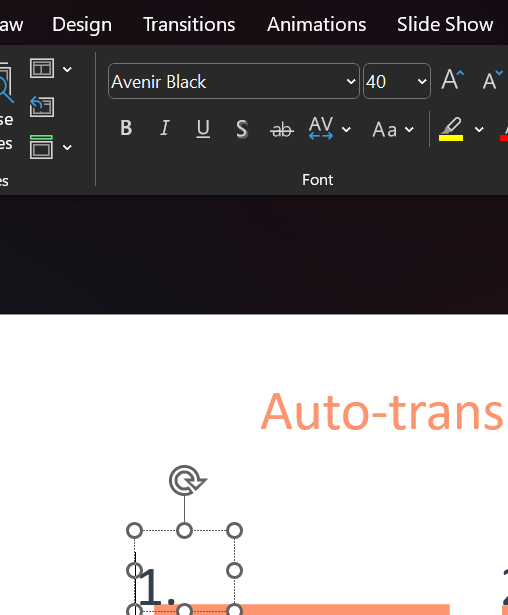Click the "1." text in the selected box
This screenshot has width=508, height=615.
[x=156, y=587]
